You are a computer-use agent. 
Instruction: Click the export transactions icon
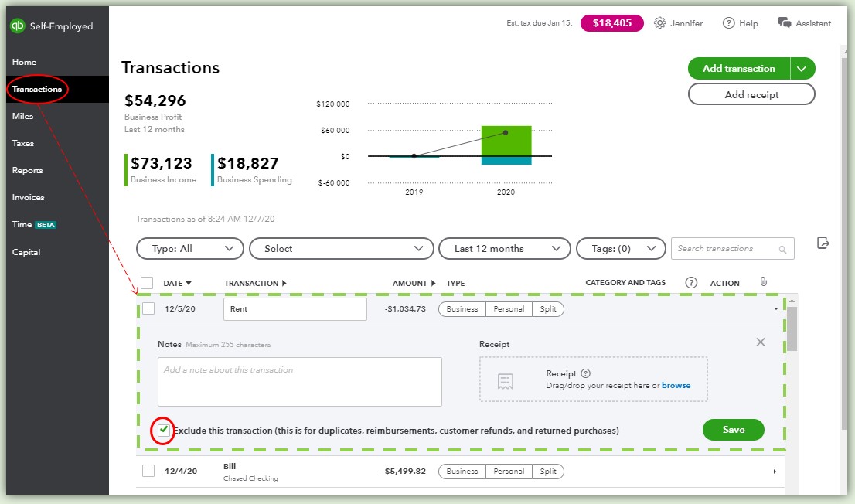coord(823,243)
